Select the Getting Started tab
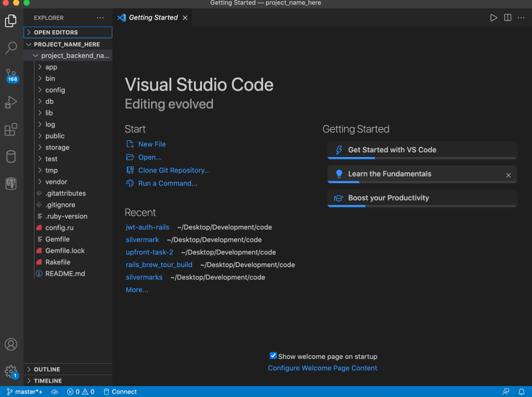The height and width of the screenshot is (397, 532). point(152,18)
